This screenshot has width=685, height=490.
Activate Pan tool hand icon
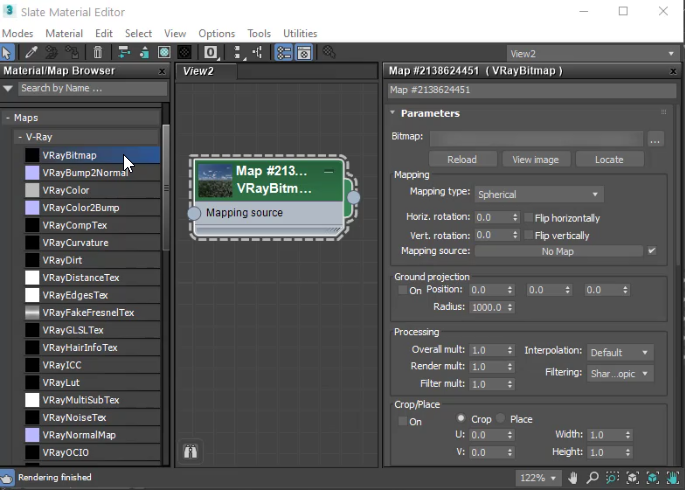click(573, 478)
